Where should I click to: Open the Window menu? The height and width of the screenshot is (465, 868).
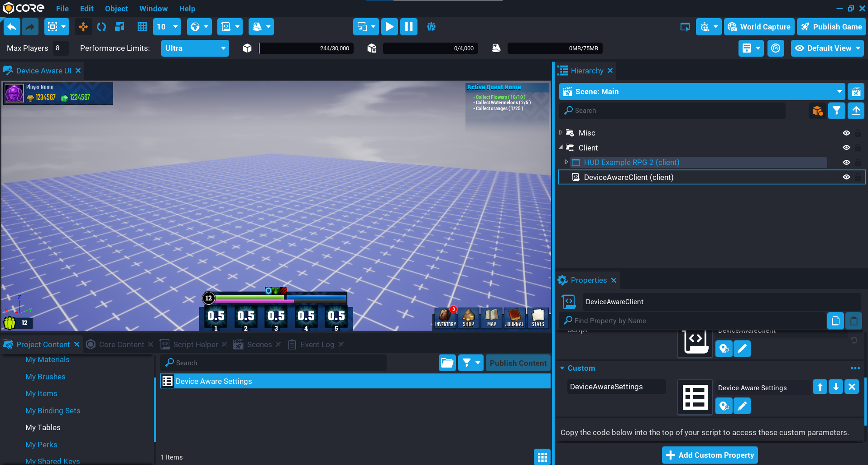point(153,9)
